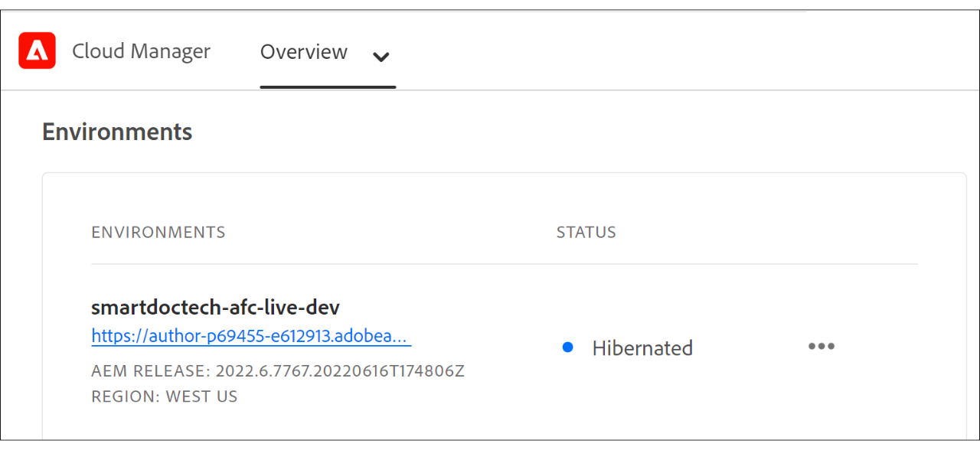Click the divider line below column headers
Screen dimensions: 980x450
(x=504, y=264)
